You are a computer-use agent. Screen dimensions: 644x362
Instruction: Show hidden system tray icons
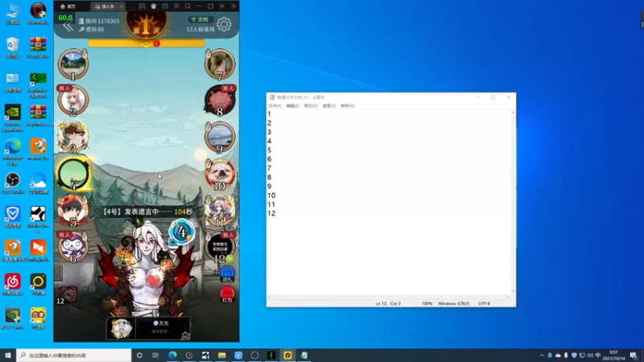coord(542,356)
